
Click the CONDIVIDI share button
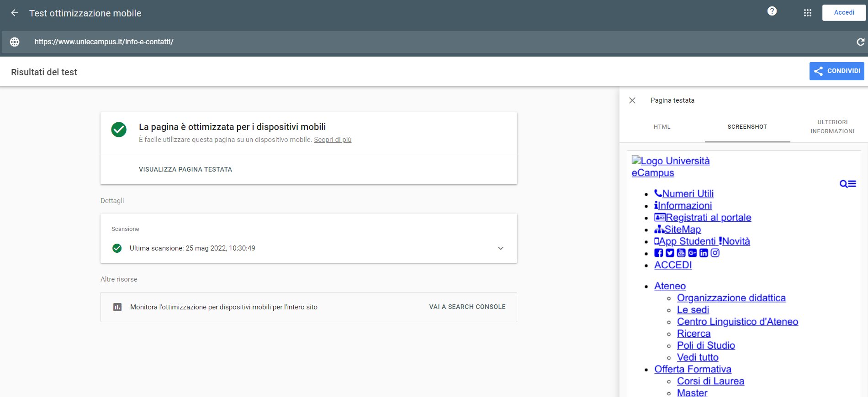[836, 71]
